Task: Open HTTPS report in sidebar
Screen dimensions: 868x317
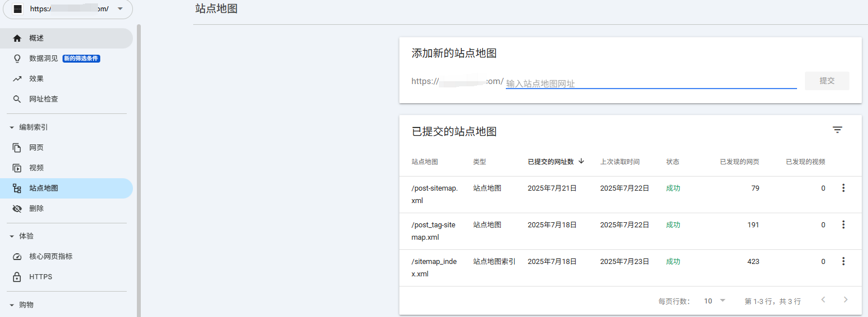Action: click(x=66, y=277)
